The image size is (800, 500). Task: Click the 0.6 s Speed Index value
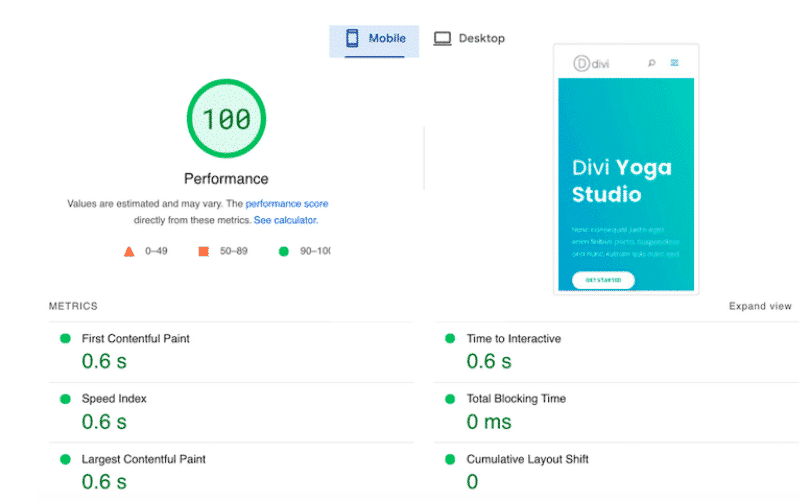pyautogui.click(x=104, y=422)
